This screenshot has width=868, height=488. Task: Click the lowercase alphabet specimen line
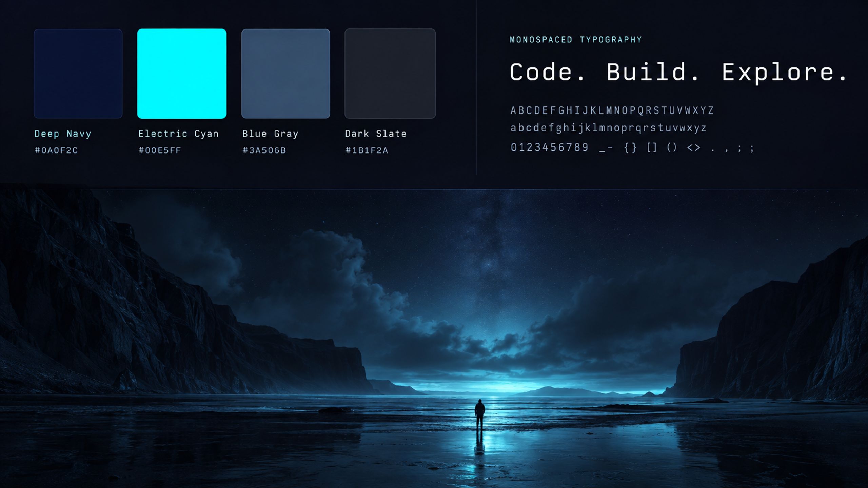(609, 128)
